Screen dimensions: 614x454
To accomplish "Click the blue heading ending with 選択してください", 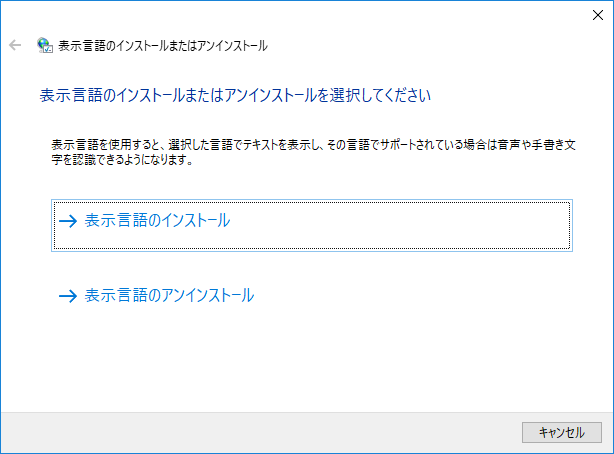I will [235, 97].
